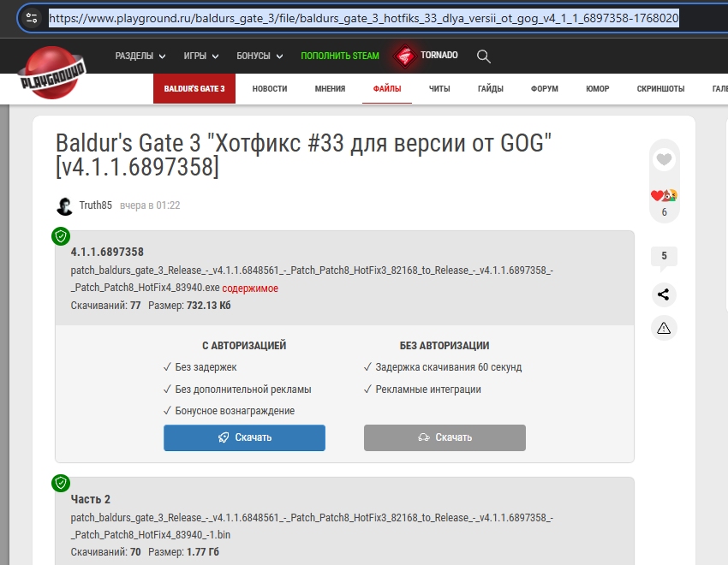
Task: Click the Tornado red logo icon
Action: 405,56
